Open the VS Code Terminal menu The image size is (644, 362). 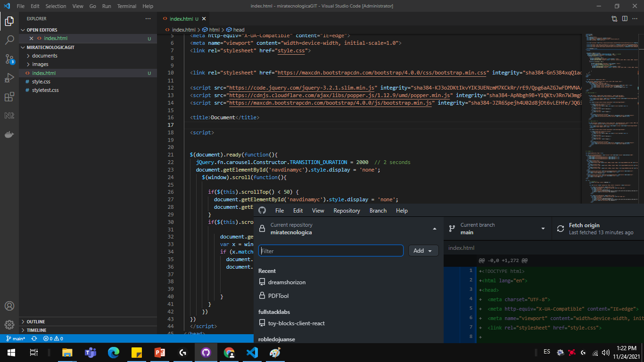tap(127, 6)
